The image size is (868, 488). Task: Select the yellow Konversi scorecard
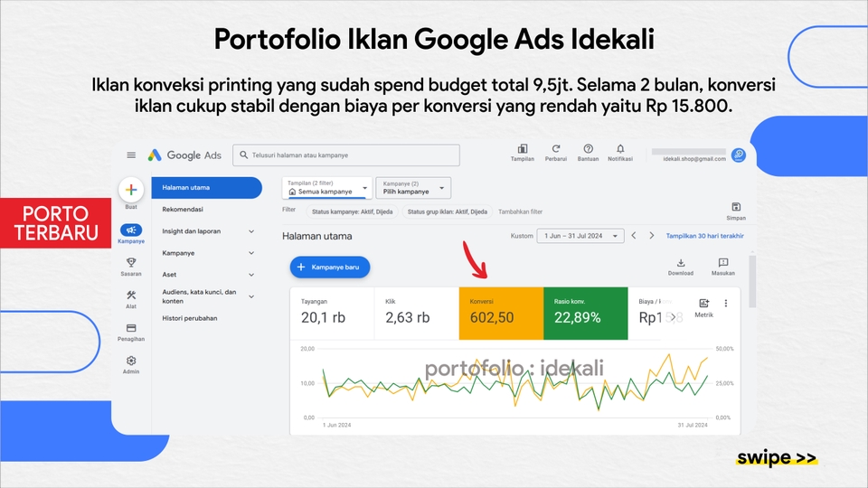(501, 314)
